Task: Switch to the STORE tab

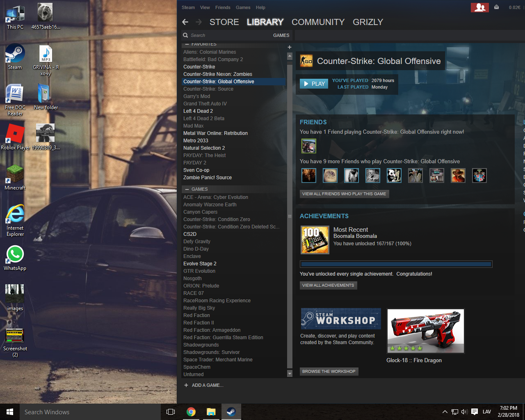Action: tap(224, 22)
